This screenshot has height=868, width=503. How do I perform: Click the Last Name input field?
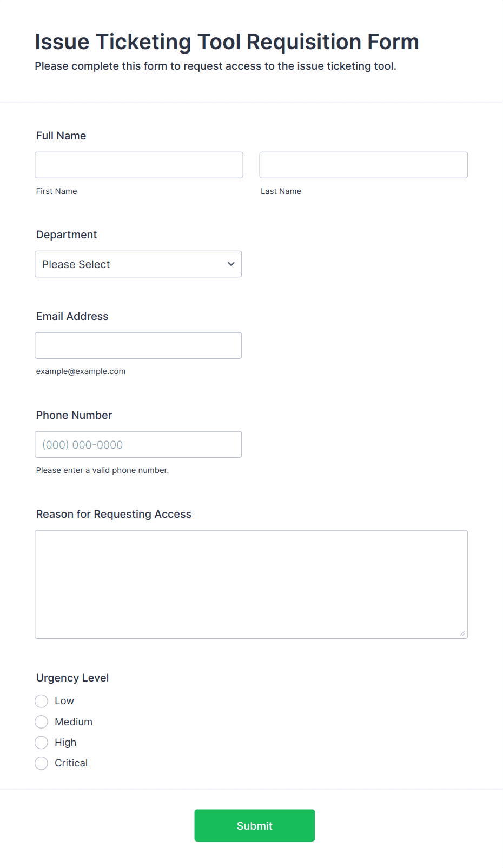coord(363,165)
